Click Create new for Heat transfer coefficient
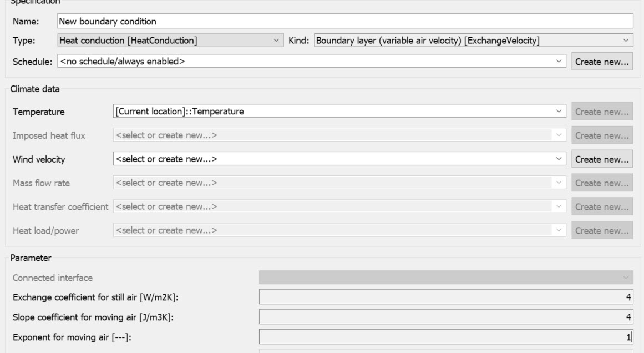644x353 pixels. click(x=602, y=206)
